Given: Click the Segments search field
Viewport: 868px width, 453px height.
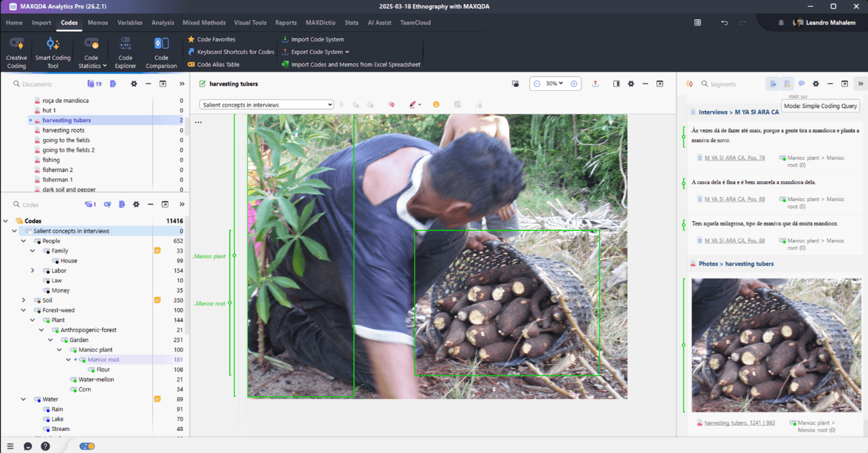Looking at the screenshot, I should click(x=730, y=84).
